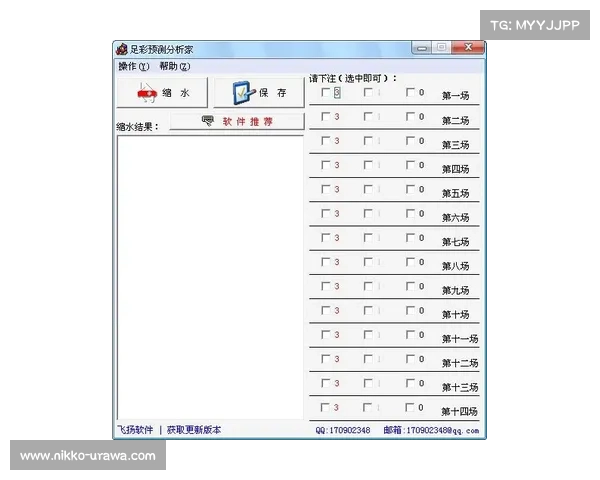
Task: Check 3 for 第二场
Action: (326, 116)
